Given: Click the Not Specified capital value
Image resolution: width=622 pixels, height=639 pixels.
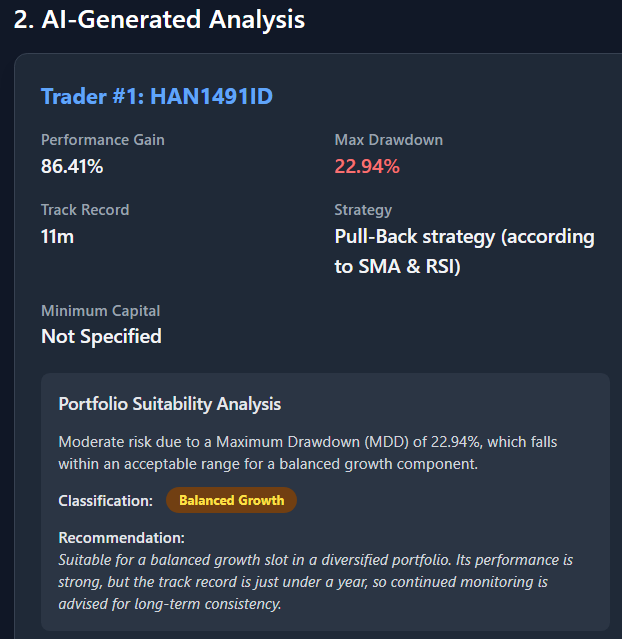Looking at the screenshot, I should (x=101, y=337).
